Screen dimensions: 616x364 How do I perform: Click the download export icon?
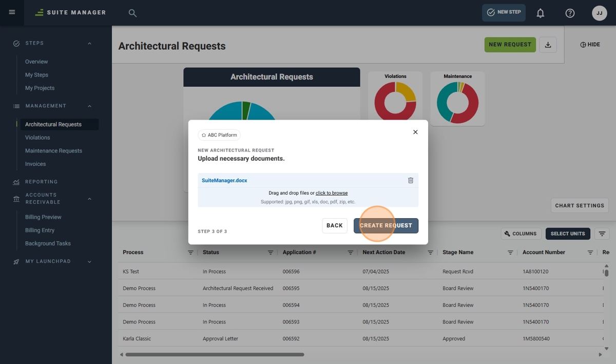pos(548,45)
